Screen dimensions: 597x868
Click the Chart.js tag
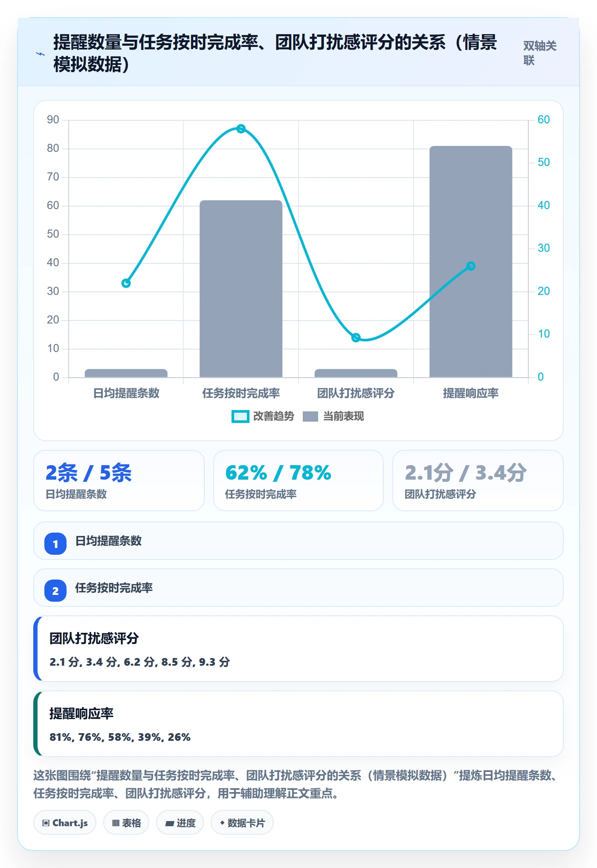click(65, 823)
